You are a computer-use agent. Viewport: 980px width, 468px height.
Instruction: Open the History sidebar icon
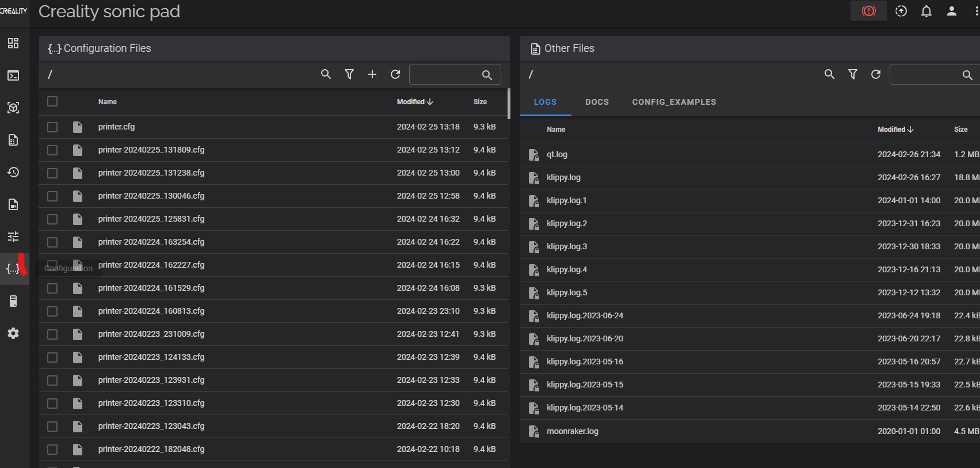tap(13, 172)
